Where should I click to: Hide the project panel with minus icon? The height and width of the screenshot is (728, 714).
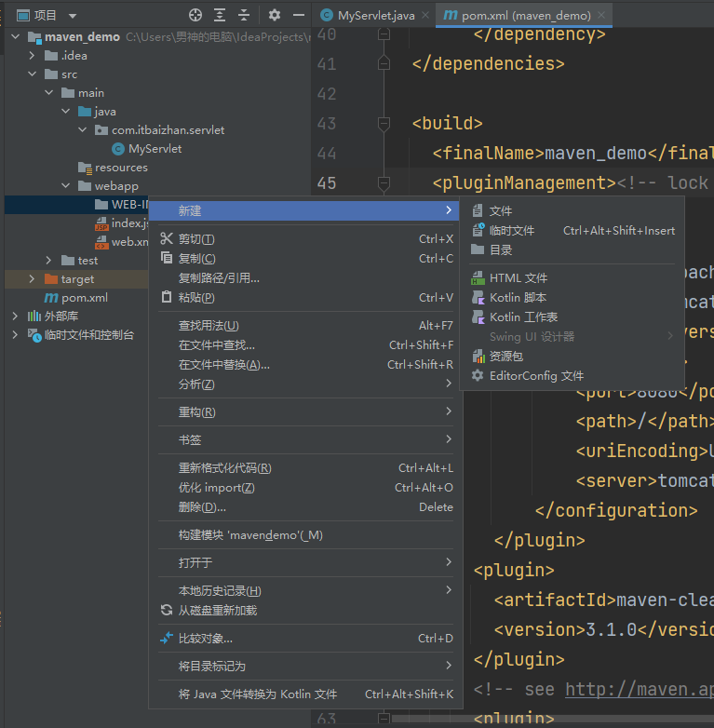pos(299,15)
